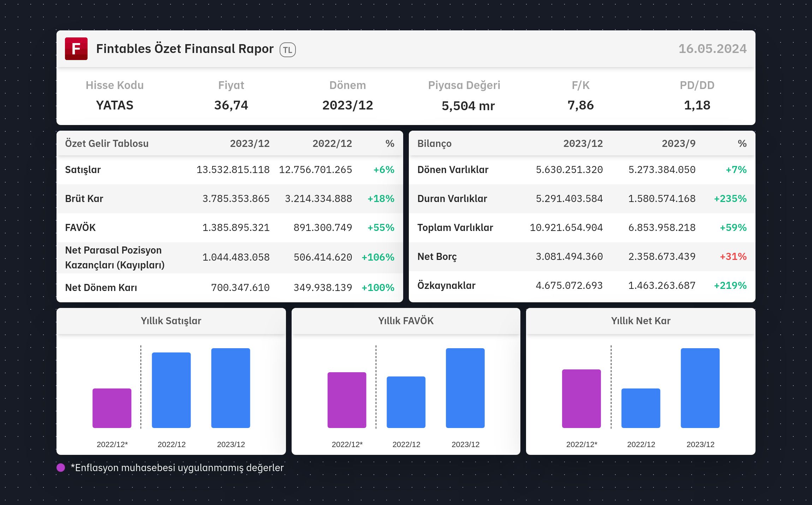Click the Hisse Kodu label
812x505 pixels.
point(115,85)
